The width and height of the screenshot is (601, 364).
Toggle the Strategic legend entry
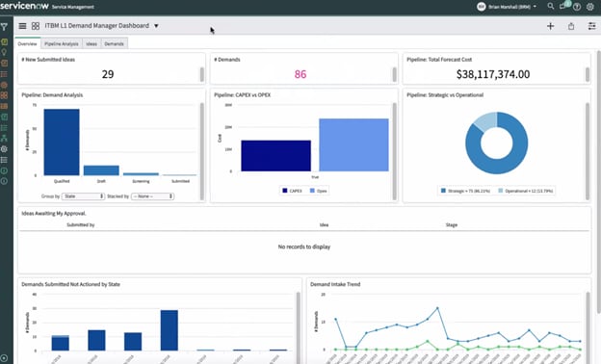pyautogui.click(x=465, y=191)
